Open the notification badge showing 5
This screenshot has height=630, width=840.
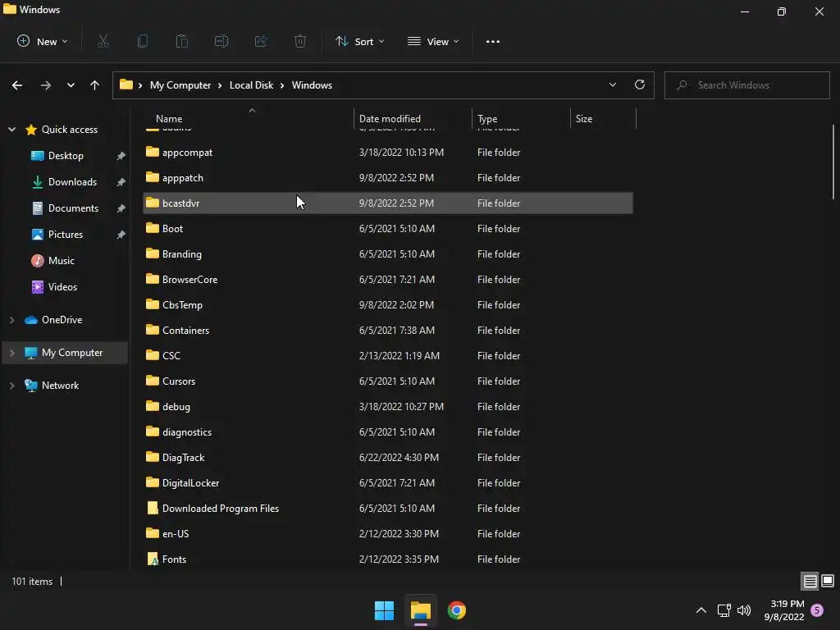point(817,609)
